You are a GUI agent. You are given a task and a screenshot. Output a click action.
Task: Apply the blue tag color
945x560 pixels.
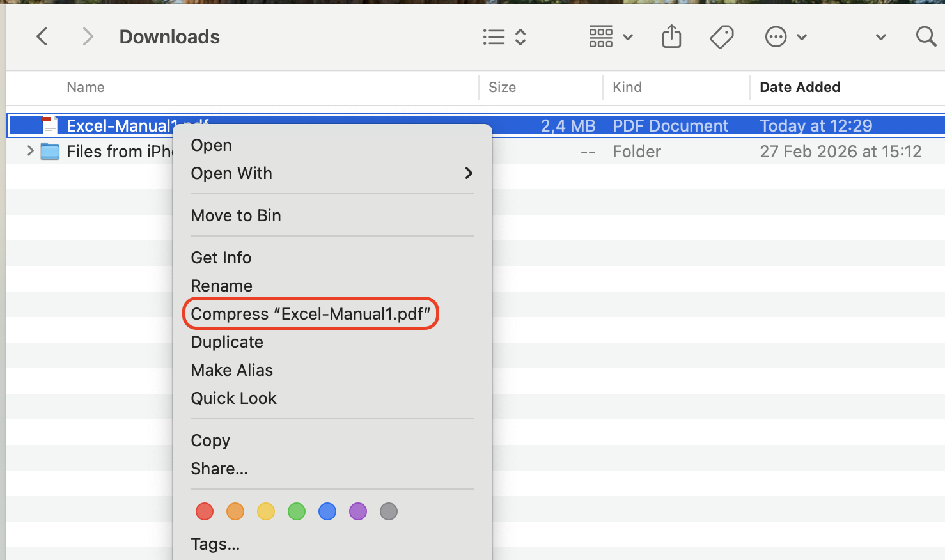[327, 511]
